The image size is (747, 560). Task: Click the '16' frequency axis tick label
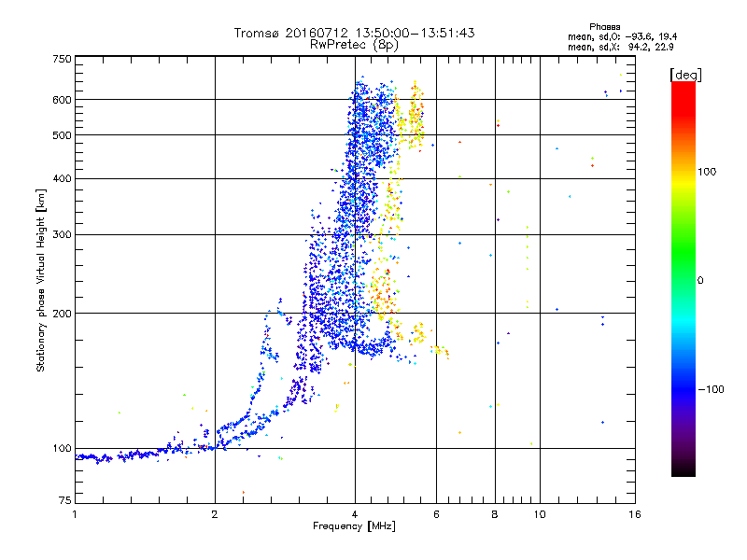tap(635, 514)
